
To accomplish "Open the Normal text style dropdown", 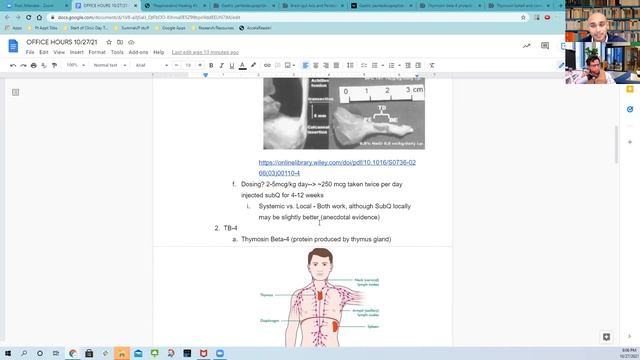I will click(109, 65).
